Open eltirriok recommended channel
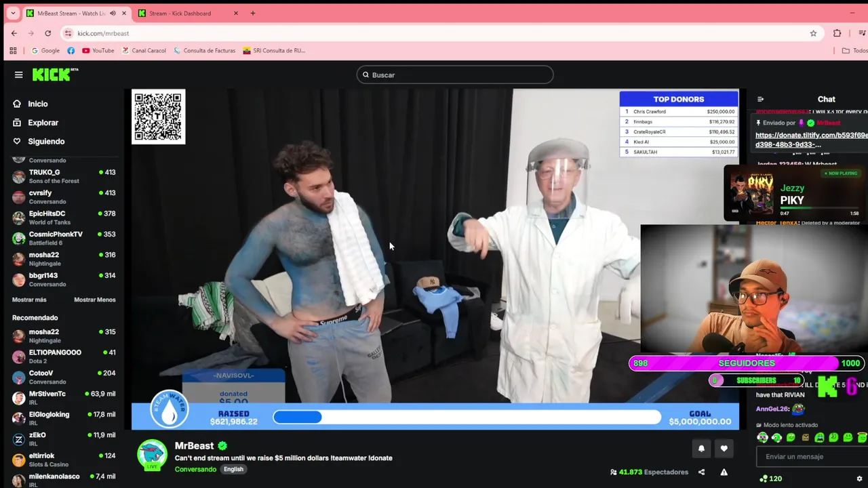868x488 pixels. (64, 460)
